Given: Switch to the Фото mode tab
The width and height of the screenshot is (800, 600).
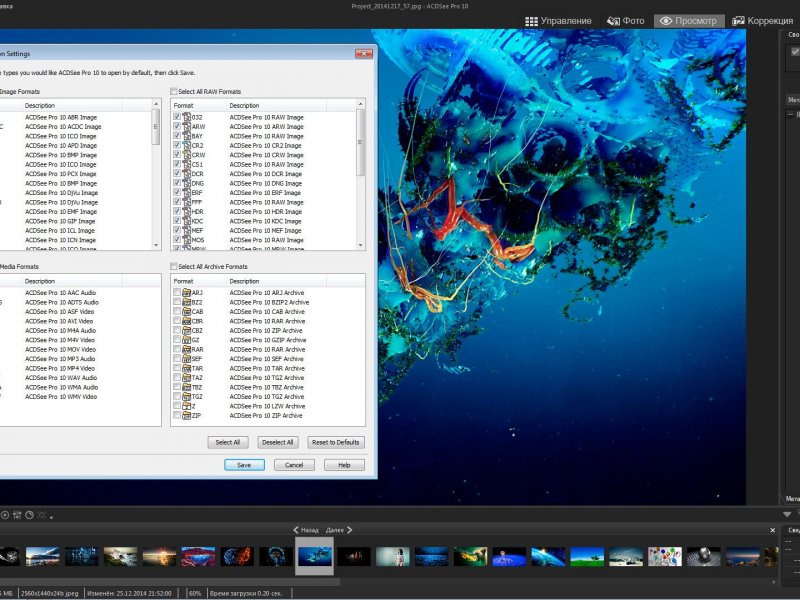Looking at the screenshot, I should 626,21.
